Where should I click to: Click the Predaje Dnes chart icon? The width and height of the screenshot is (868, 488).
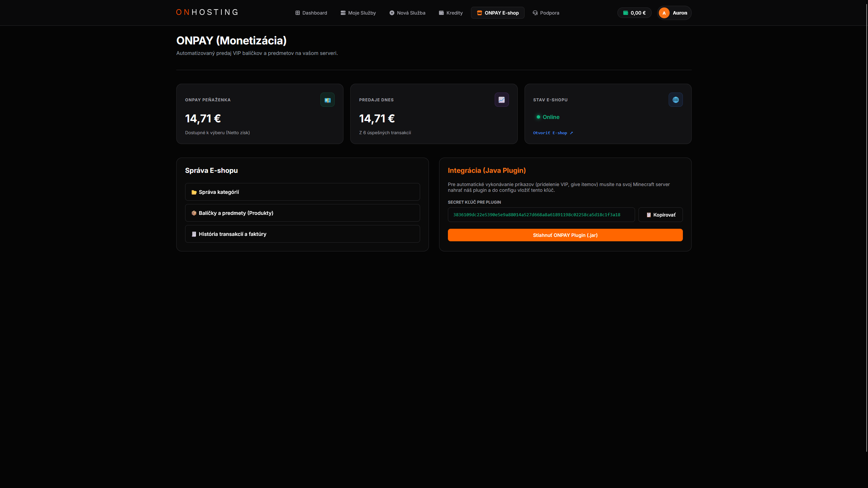pos(501,100)
